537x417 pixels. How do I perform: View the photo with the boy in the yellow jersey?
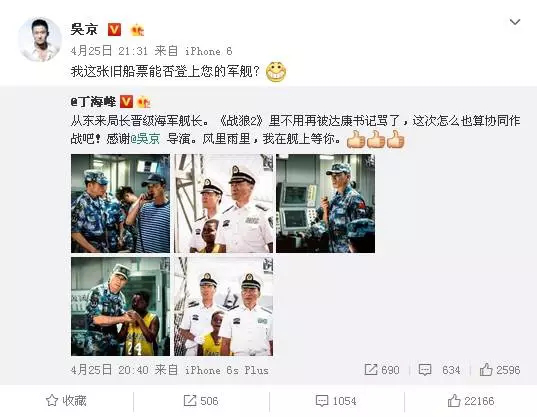click(120, 306)
